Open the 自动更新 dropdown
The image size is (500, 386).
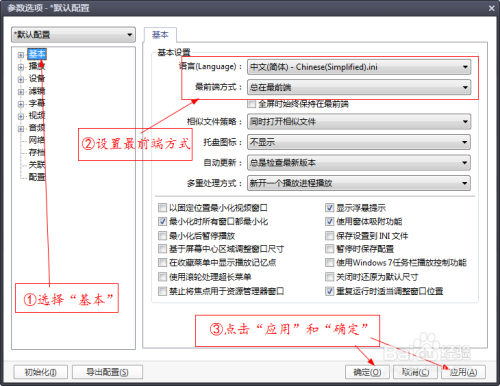359,163
